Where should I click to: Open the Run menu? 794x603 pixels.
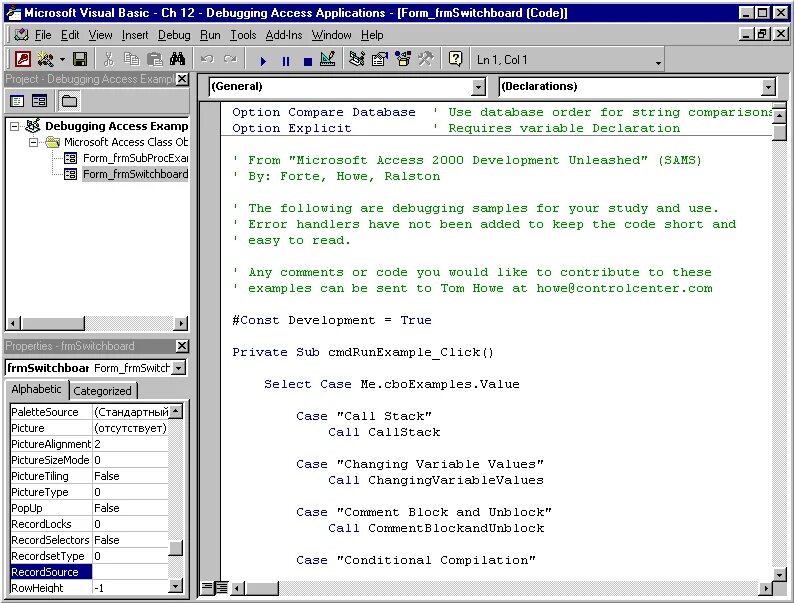(210, 35)
